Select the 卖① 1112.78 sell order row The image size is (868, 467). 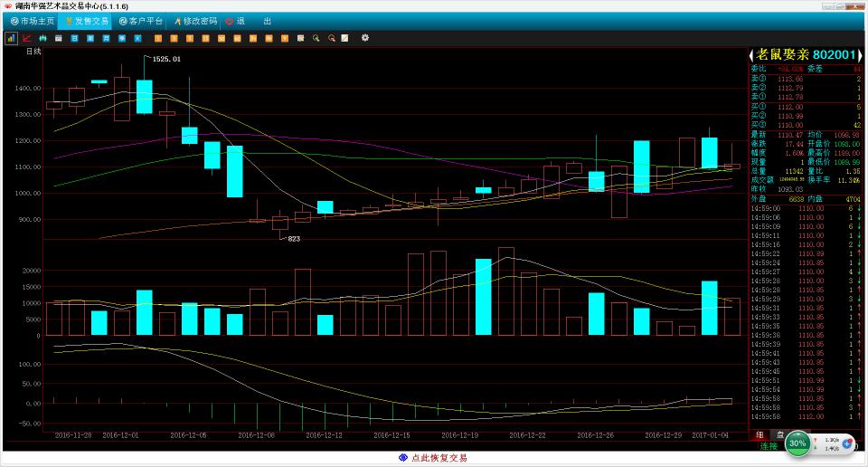click(x=806, y=97)
